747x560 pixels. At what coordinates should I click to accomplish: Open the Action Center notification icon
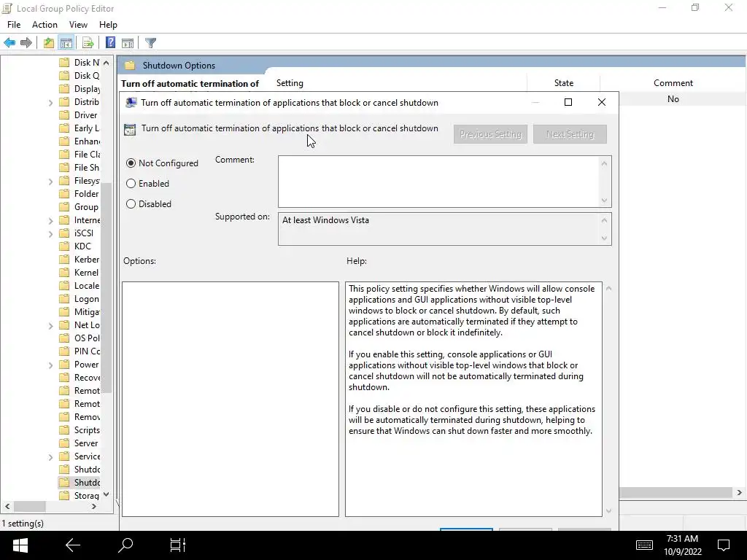pos(724,545)
